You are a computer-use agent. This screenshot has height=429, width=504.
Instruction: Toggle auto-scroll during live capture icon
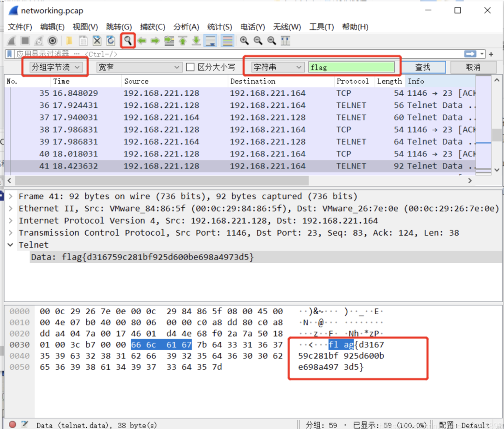tap(211, 41)
